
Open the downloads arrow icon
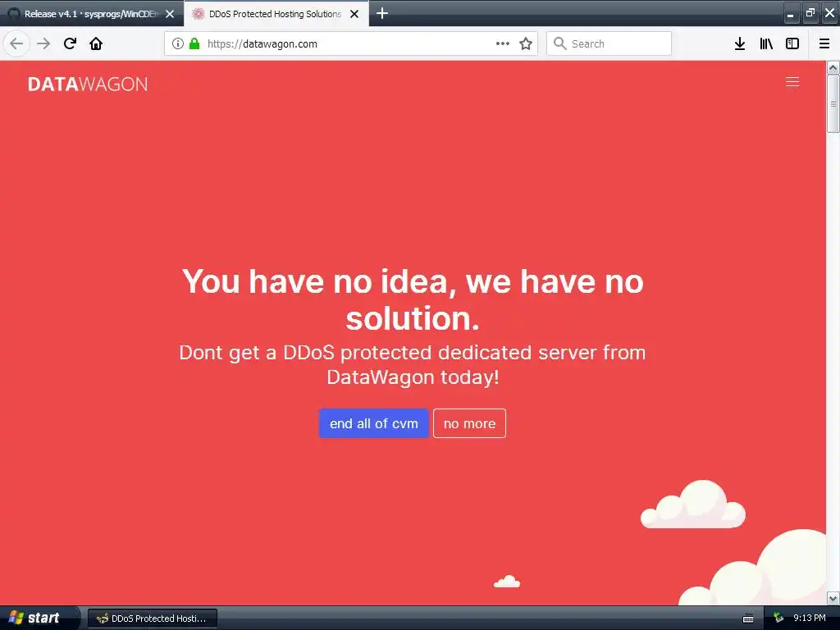click(740, 43)
